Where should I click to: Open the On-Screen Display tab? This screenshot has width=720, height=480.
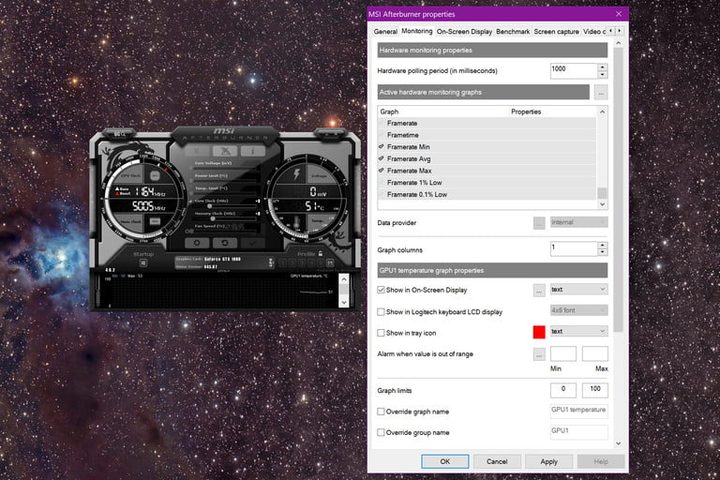464,32
